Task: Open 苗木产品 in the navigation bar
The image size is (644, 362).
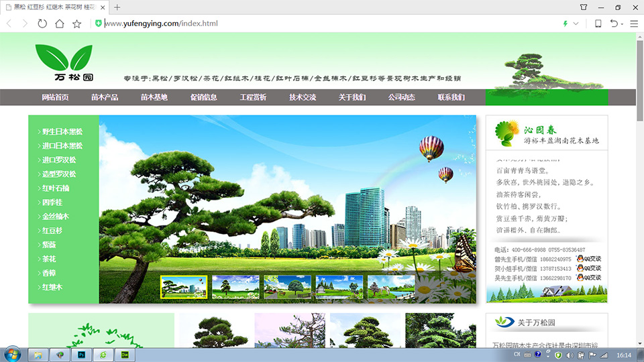Action: click(105, 97)
